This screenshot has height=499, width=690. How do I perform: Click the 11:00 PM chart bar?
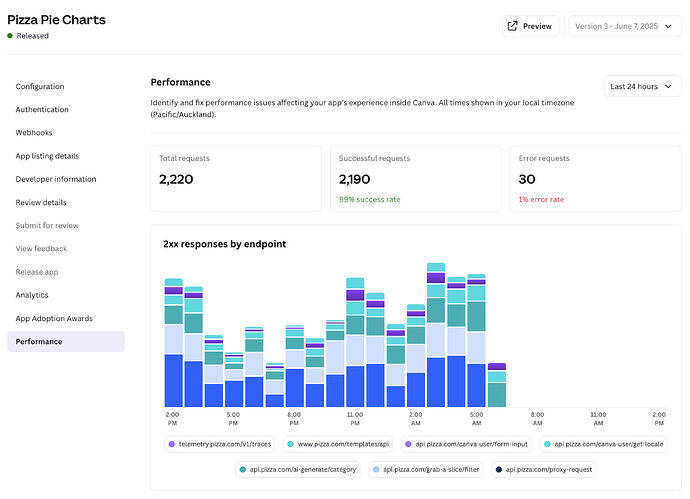point(355,342)
